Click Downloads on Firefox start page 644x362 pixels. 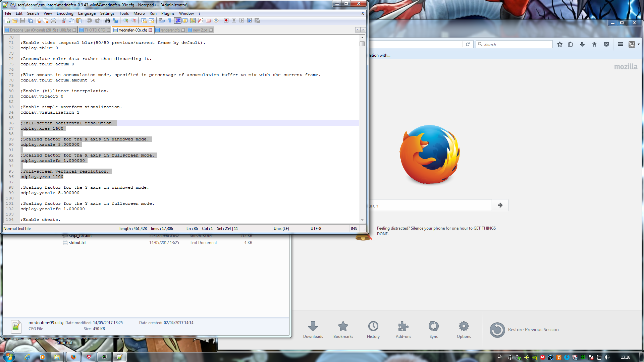coord(313,330)
